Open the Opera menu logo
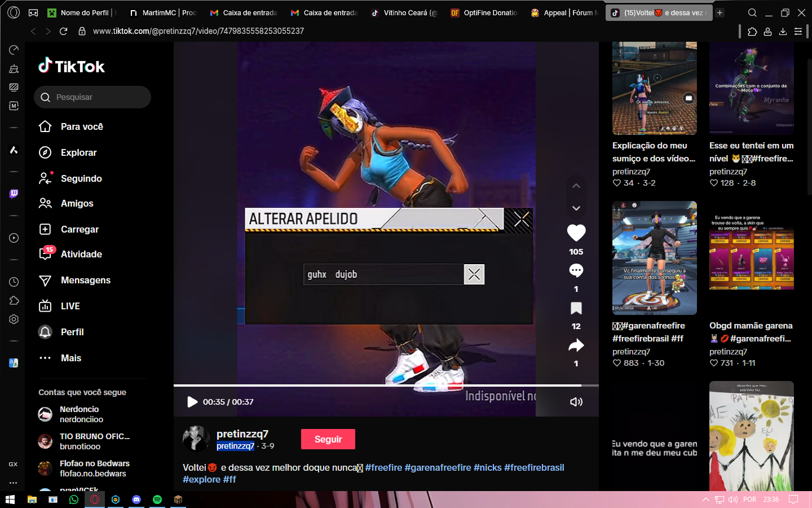 click(x=14, y=12)
